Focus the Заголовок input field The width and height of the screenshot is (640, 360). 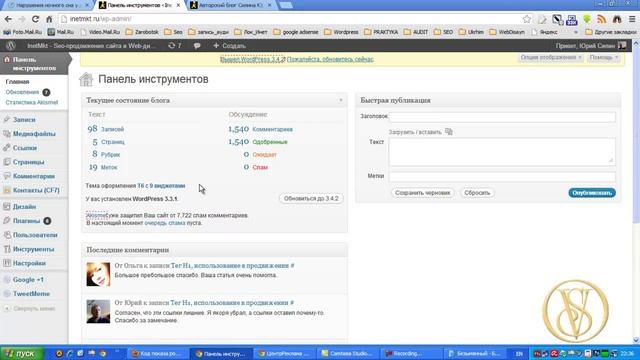(x=502, y=117)
